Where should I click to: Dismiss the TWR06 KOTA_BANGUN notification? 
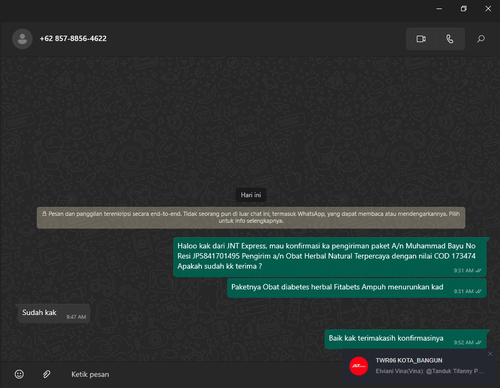click(490, 354)
